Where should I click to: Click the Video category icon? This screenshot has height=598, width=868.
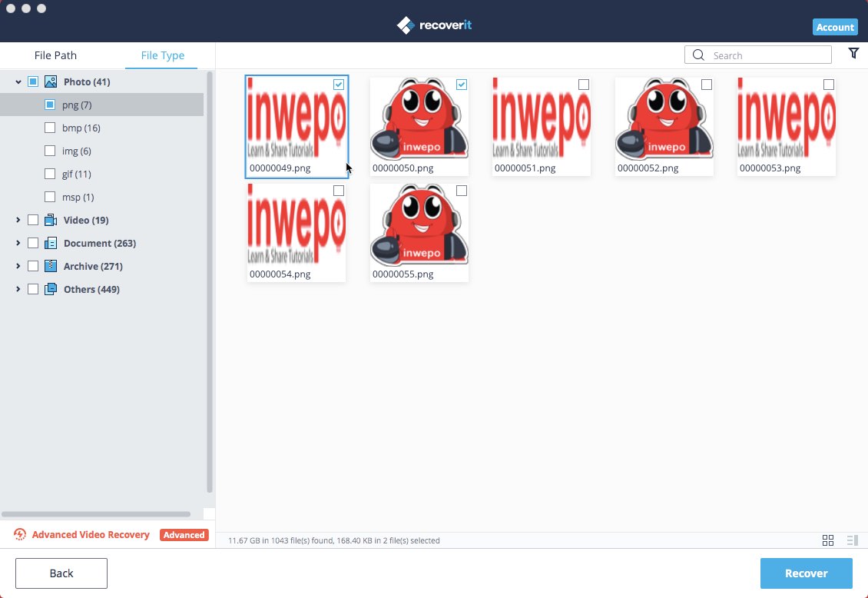(51, 221)
